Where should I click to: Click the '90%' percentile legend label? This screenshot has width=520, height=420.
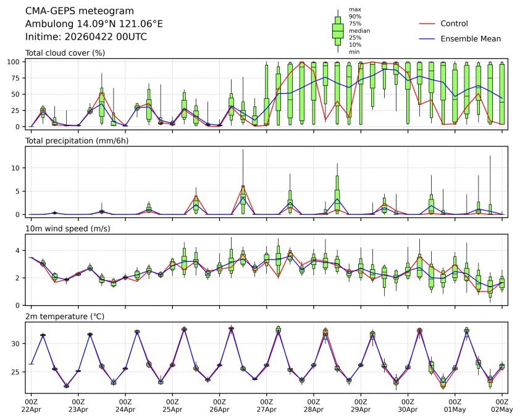coord(355,16)
